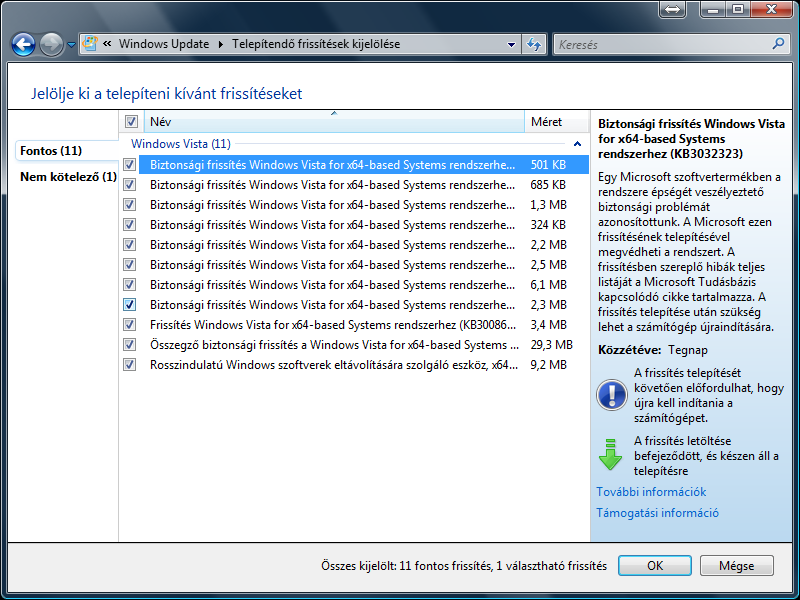Minimize the Windows Update window
Image resolution: width=800 pixels, height=600 pixels.
pyautogui.click(x=713, y=9)
